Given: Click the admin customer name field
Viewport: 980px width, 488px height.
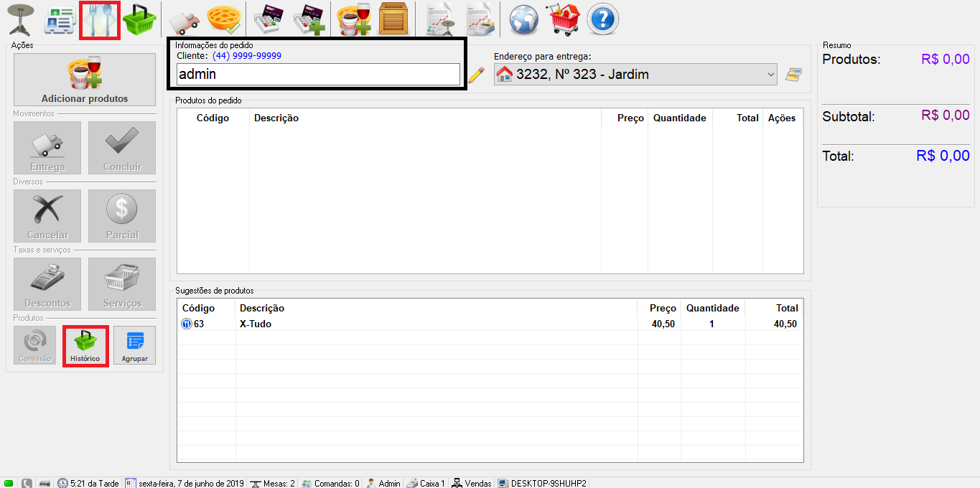Looking at the screenshot, I should (318, 74).
